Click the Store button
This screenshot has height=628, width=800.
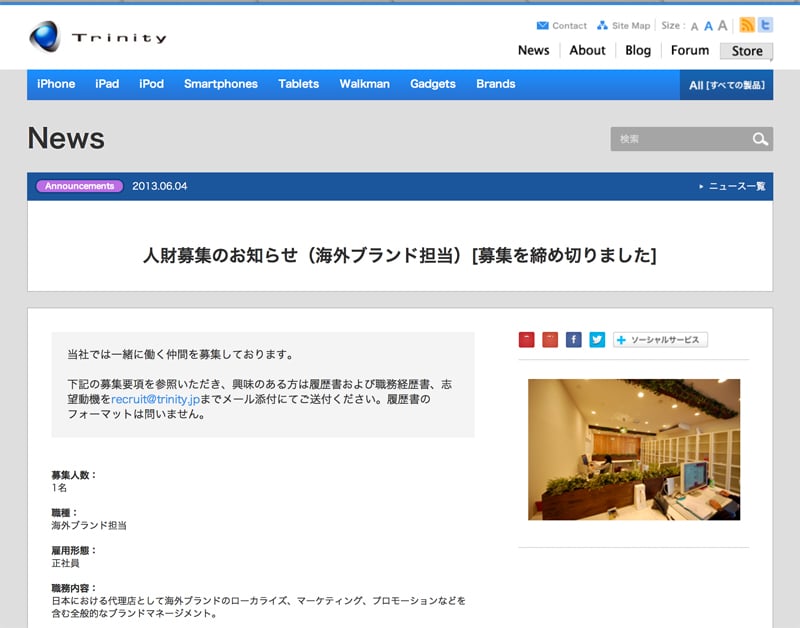coord(746,51)
